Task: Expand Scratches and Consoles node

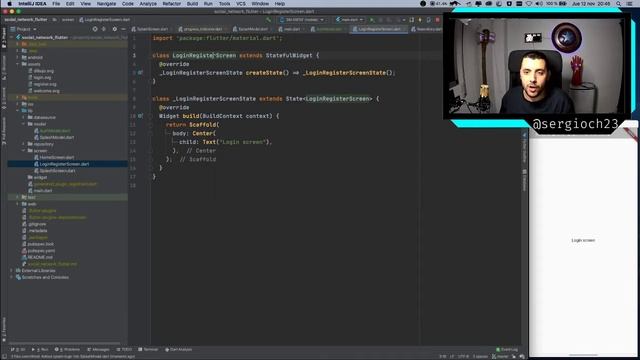Action: 11,277
